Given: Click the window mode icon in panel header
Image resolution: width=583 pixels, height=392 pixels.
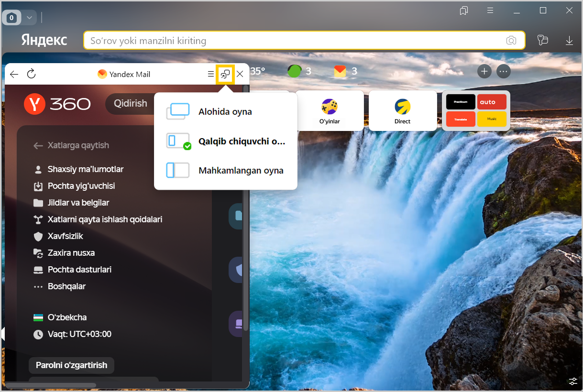Looking at the screenshot, I should tap(225, 74).
